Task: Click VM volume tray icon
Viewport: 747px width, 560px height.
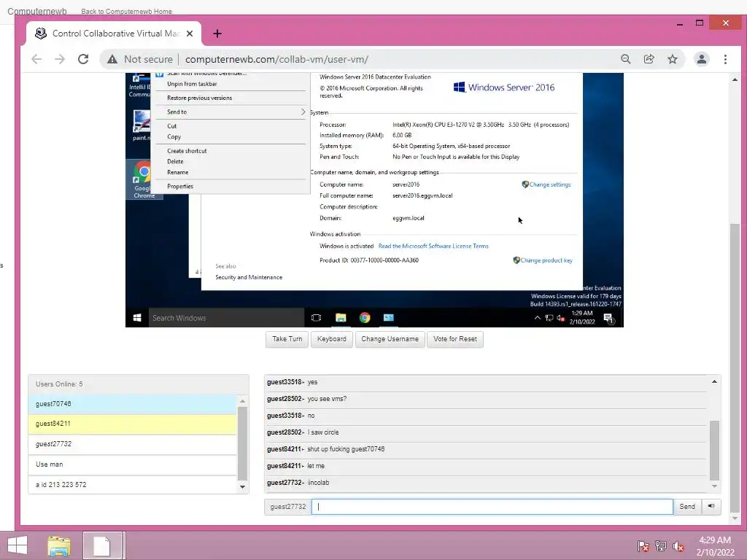Action: (561, 318)
